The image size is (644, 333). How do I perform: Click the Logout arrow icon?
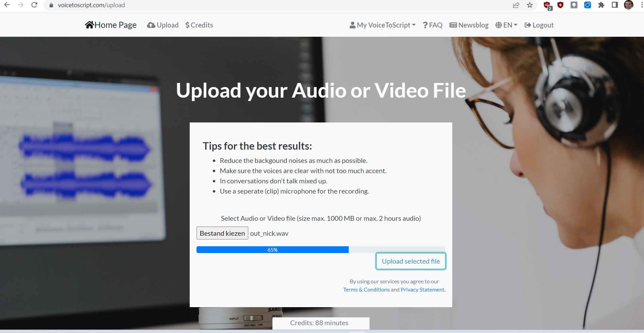[528, 25]
